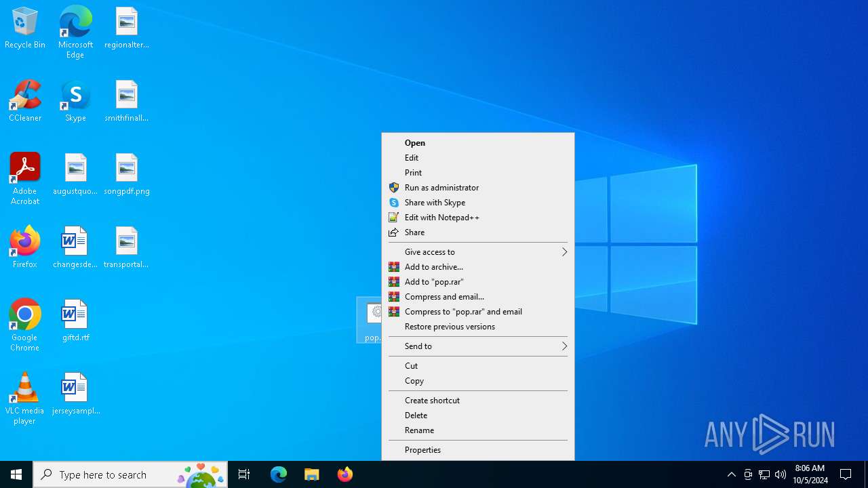Launch Firefox from the taskbar
The height and width of the screenshot is (488, 868).
pyautogui.click(x=344, y=474)
